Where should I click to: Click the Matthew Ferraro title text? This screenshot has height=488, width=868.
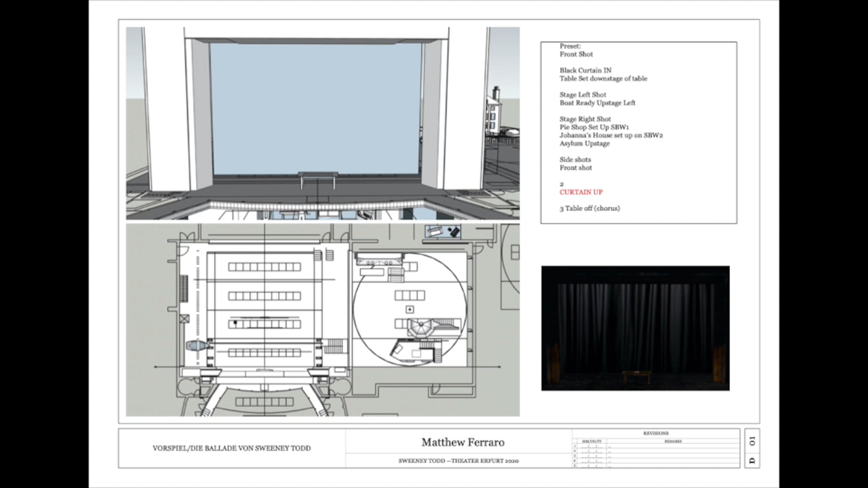463,442
